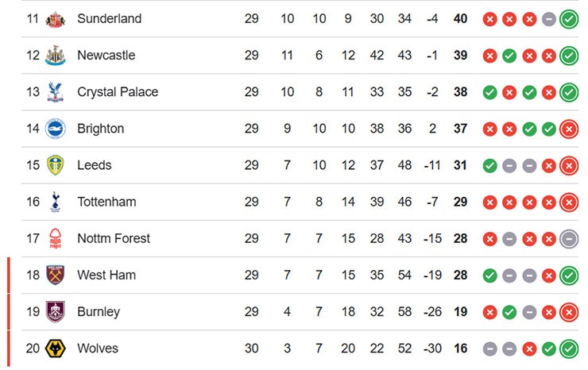
Task: Click the Wolves club crest icon
Action: [55, 348]
